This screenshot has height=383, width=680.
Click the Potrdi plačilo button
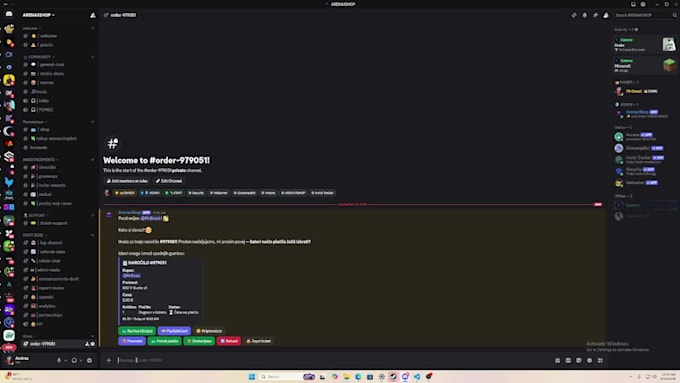tap(165, 341)
